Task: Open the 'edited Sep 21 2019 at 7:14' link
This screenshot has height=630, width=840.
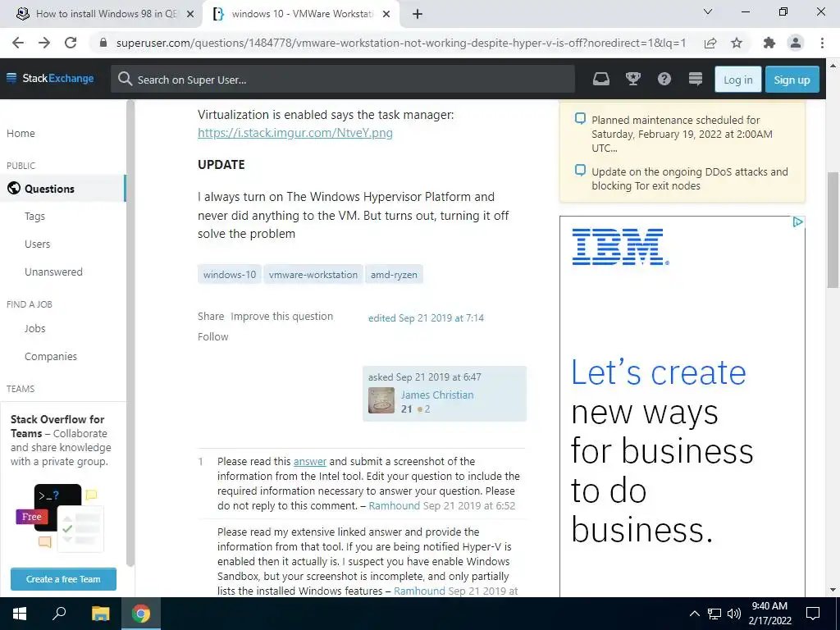Action: point(426,318)
